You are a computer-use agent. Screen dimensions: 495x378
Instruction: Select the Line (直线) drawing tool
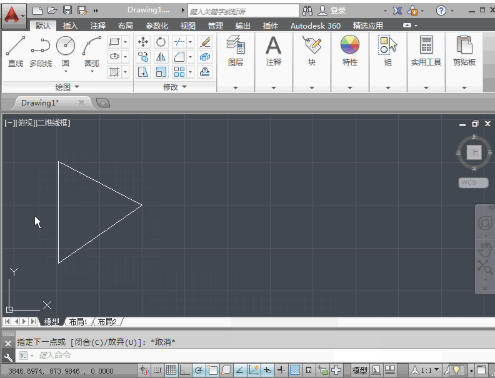(15, 51)
